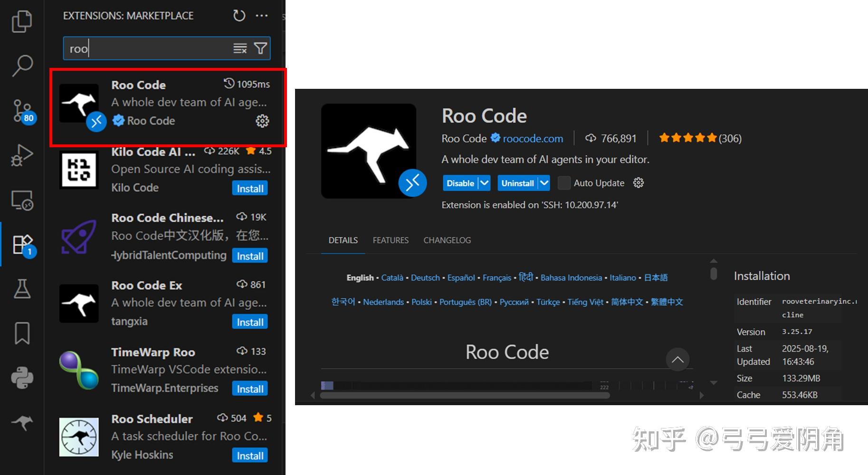Open Extensions view more actions menu
Screen dimensions: 868x475
[x=262, y=16]
